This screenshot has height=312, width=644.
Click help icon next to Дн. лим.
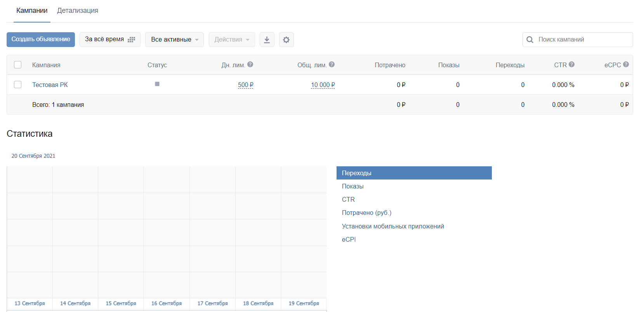point(250,64)
